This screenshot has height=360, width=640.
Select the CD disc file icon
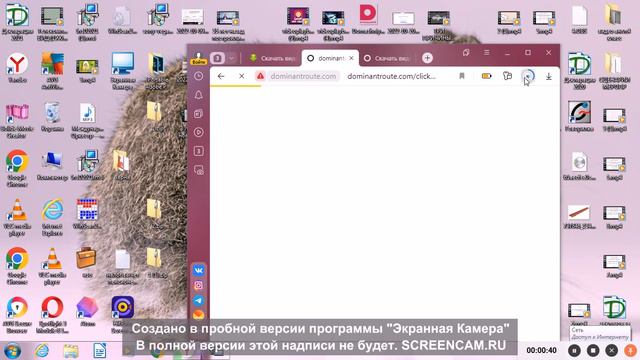point(580,167)
